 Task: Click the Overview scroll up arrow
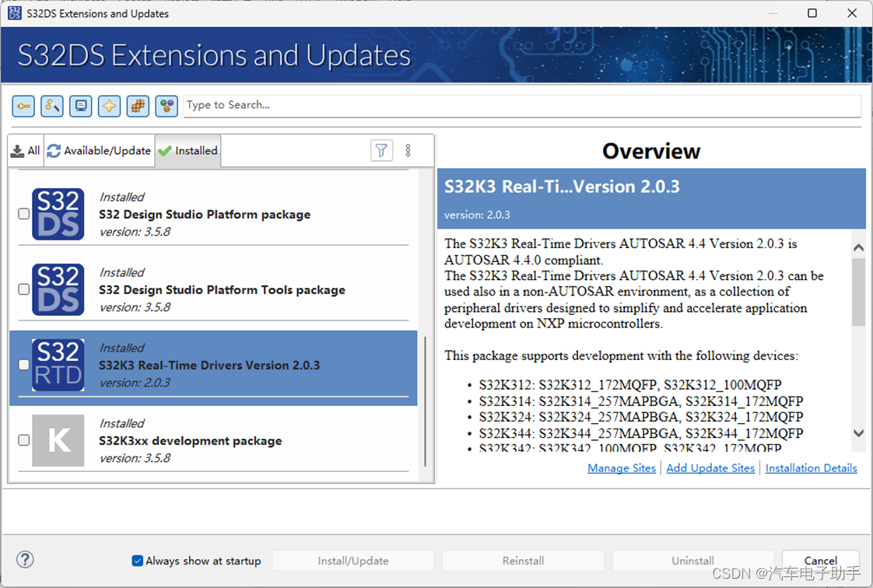click(x=858, y=247)
